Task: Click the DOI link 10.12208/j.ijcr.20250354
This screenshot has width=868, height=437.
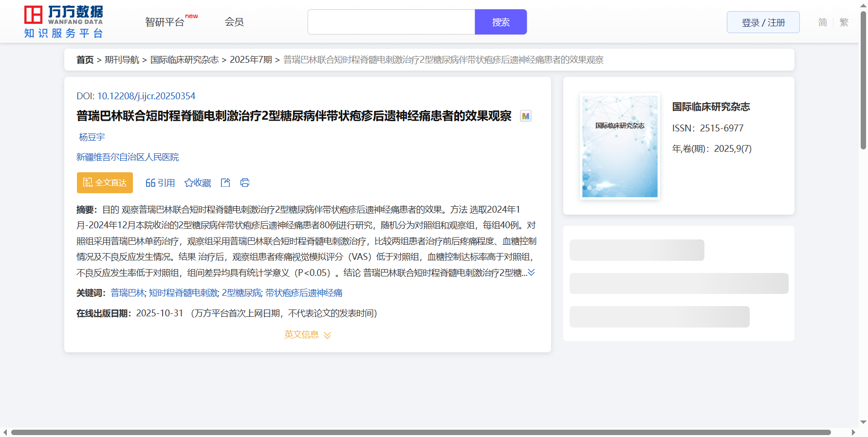Action: [x=146, y=96]
